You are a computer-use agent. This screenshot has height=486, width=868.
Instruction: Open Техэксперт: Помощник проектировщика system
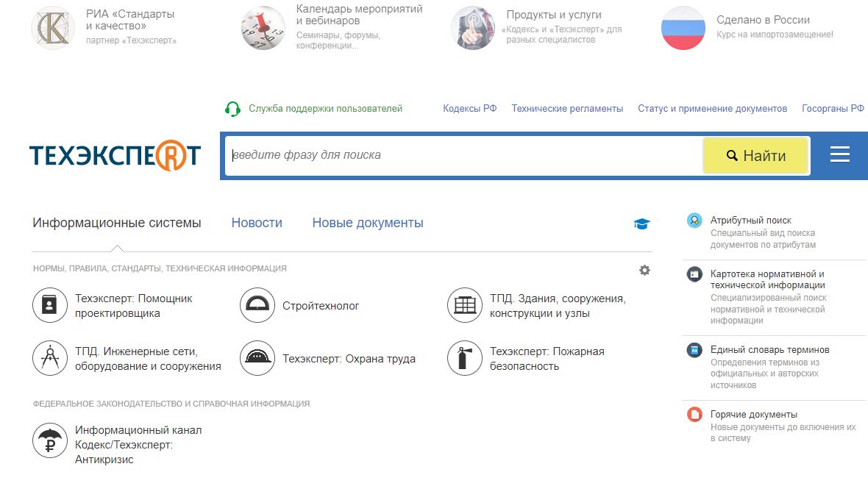pyautogui.click(x=133, y=306)
